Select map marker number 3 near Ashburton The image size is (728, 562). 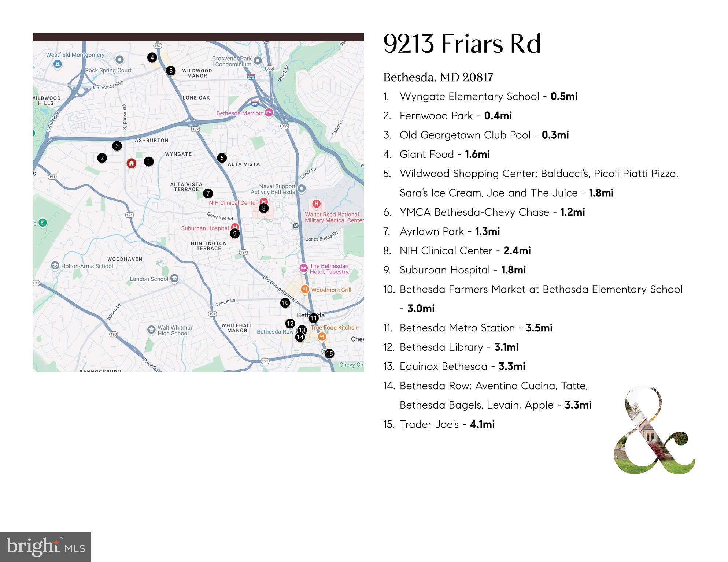pos(117,146)
